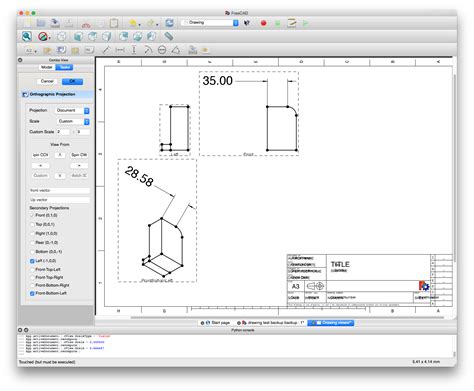Check the Front (0,1,0) projection checkbox
474x391 pixels.
[x=32, y=215]
